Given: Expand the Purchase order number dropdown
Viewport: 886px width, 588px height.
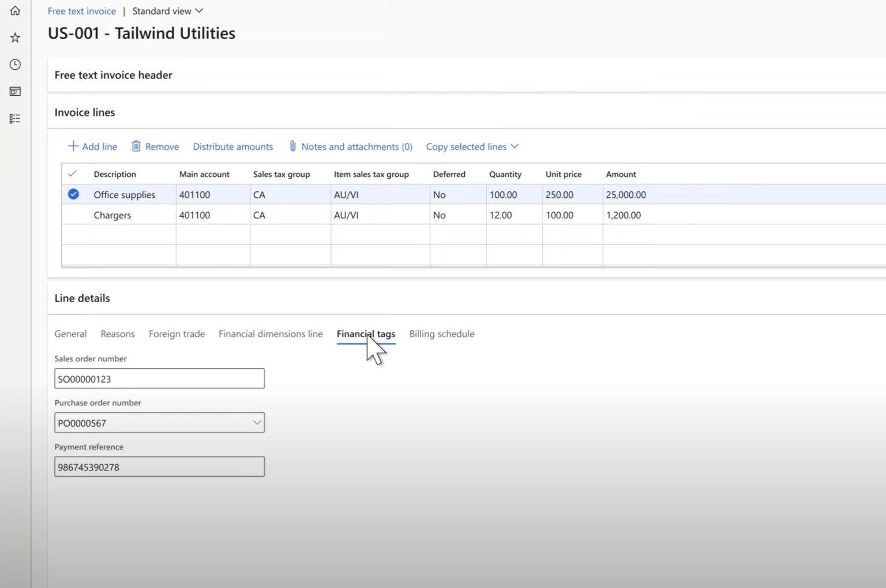Looking at the screenshot, I should coord(256,422).
